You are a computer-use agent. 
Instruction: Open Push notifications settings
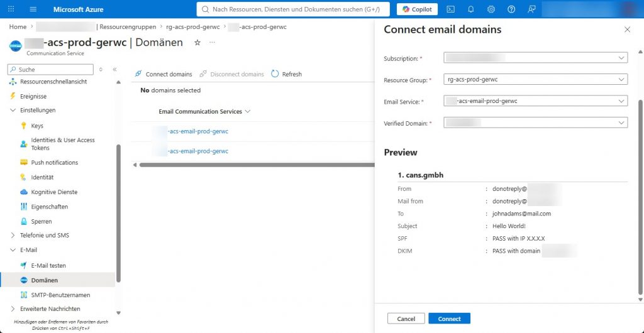[55, 162]
